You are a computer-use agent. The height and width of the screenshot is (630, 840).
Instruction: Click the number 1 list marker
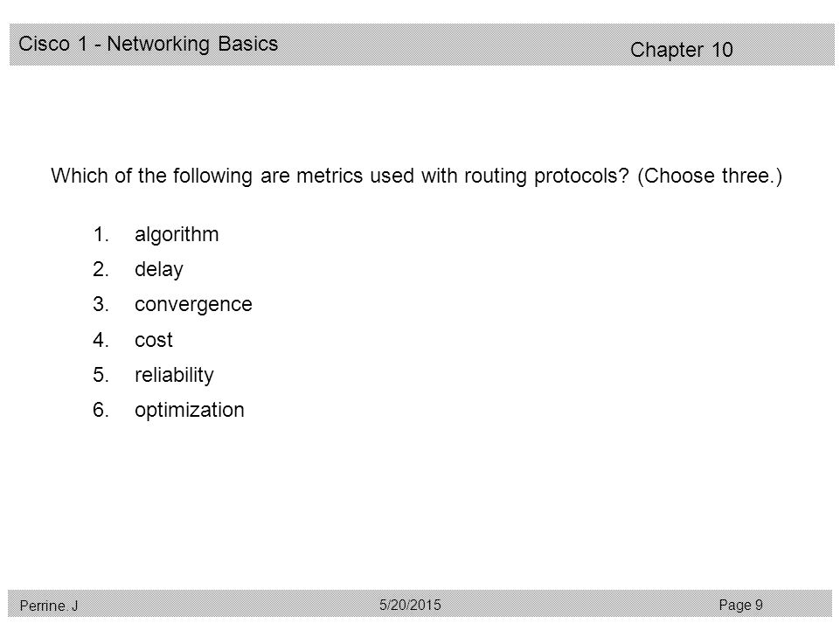pos(101,235)
